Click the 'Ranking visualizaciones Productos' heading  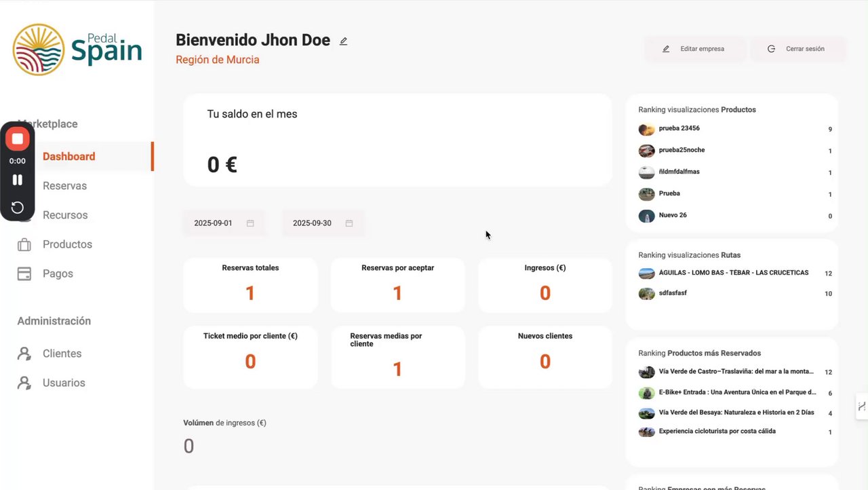[x=697, y=109]
